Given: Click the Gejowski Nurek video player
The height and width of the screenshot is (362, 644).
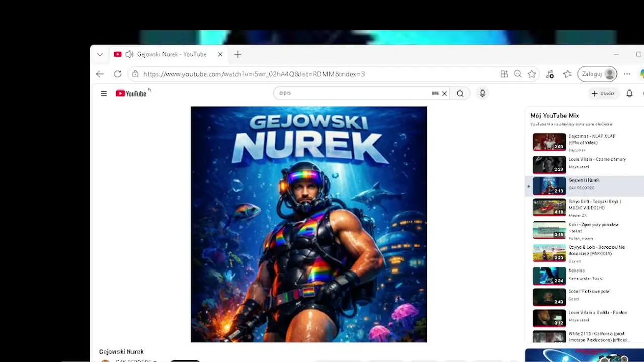Looking at the screenshot, I should coord(309,224).
